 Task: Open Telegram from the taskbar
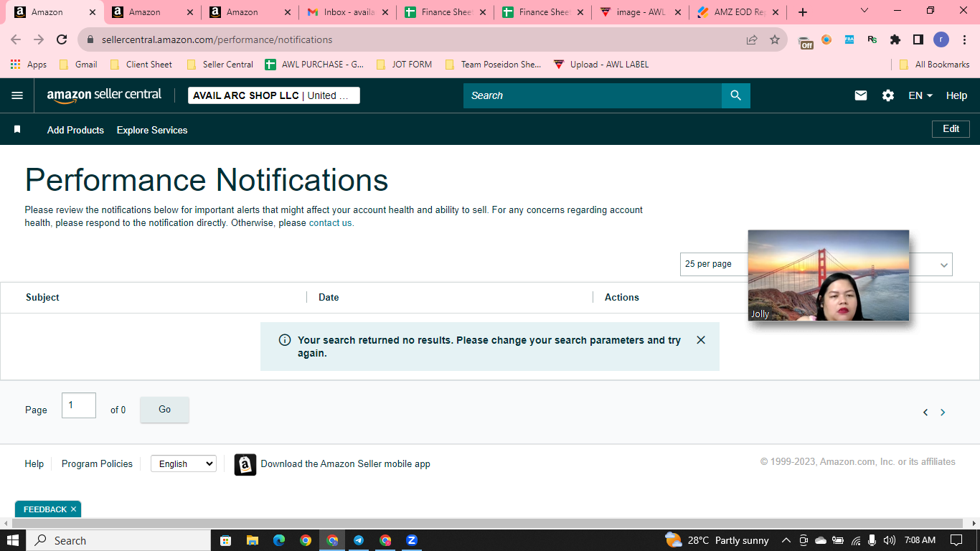359,540
